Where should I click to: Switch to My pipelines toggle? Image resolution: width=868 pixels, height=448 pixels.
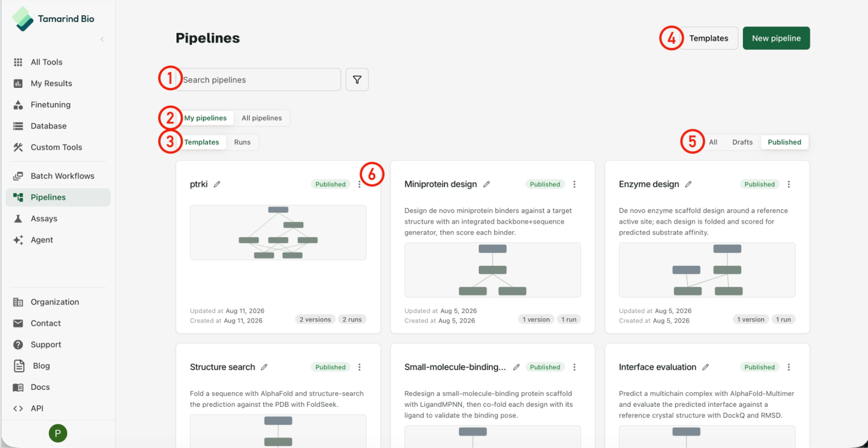[x=205, y=118]
